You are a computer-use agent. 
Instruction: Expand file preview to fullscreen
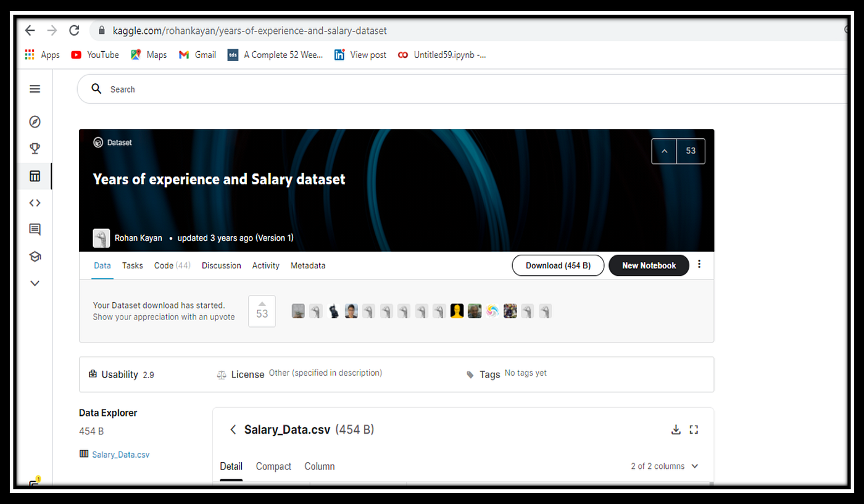point(694,429)
